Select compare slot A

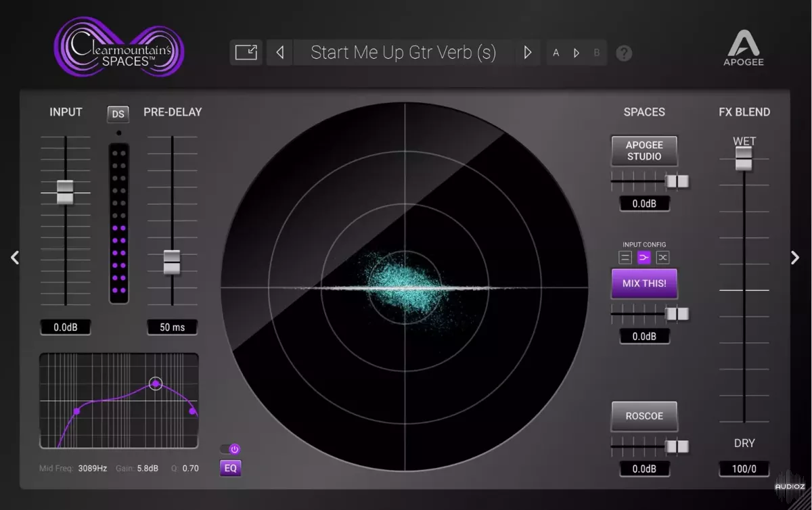tap(556, 53)
